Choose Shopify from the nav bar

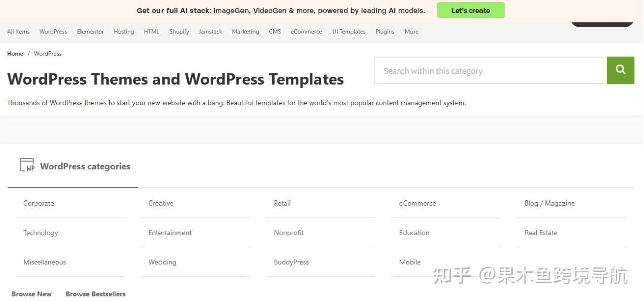point(179,31)
